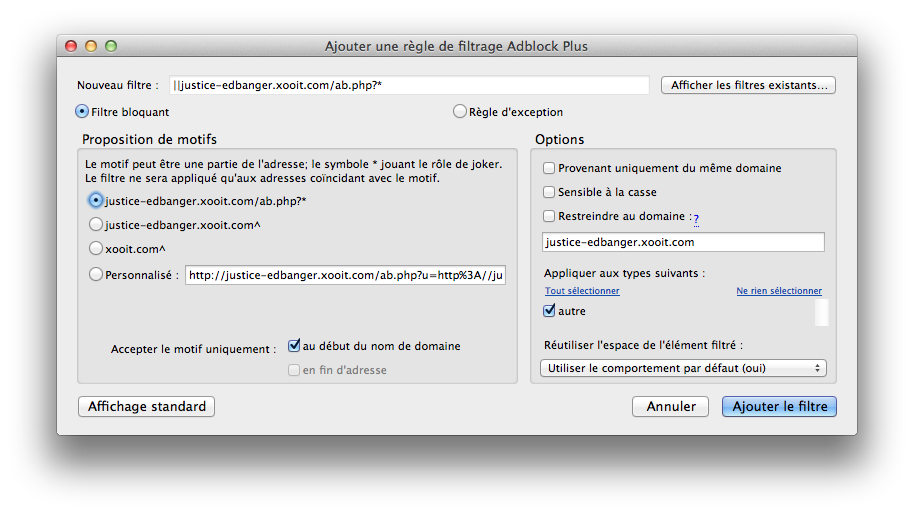Toggle the 'Sensible à la casse' checkbox

(x=549, y=192)
